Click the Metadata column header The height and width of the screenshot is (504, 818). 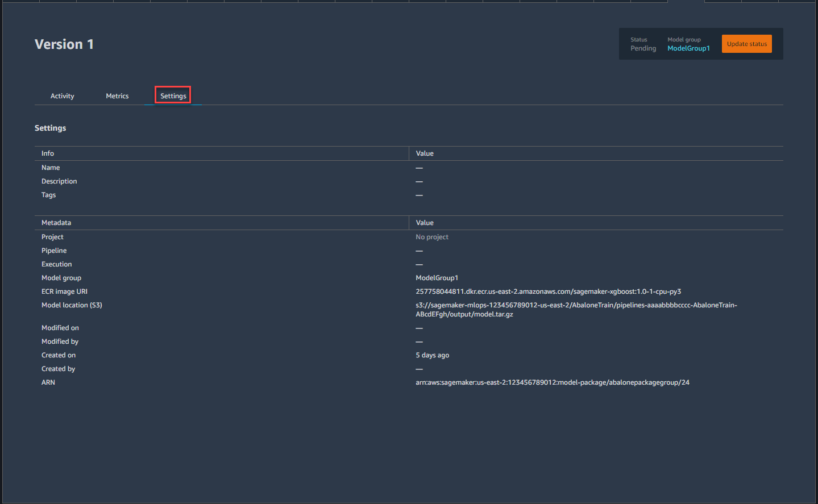click(x=56, y=223)
